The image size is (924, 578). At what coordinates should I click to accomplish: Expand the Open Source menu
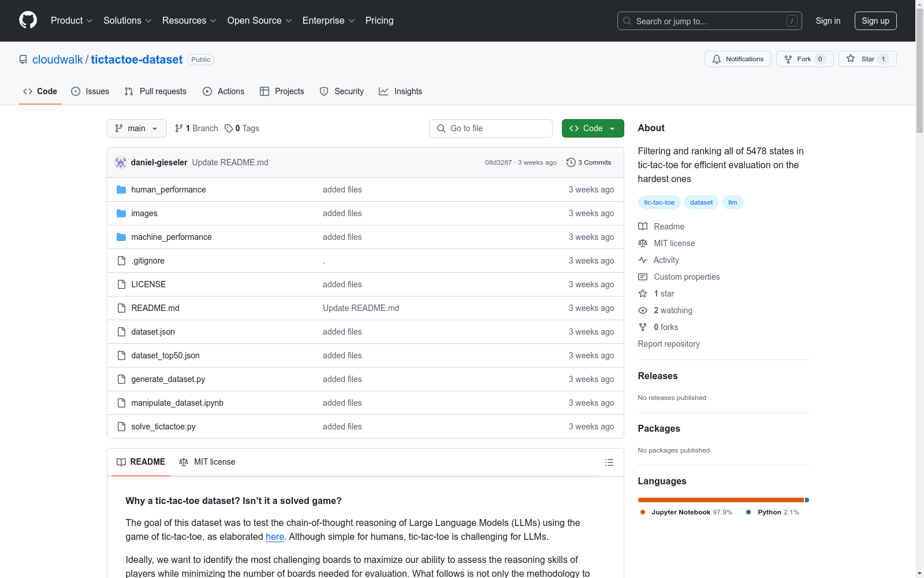(x=260, y=20)
